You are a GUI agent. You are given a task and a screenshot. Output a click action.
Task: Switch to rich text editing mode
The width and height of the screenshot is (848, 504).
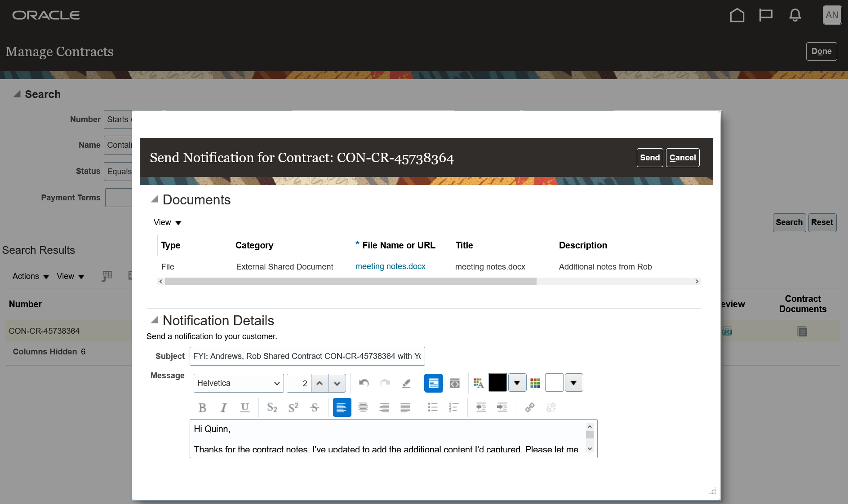(x=434, y=383)
